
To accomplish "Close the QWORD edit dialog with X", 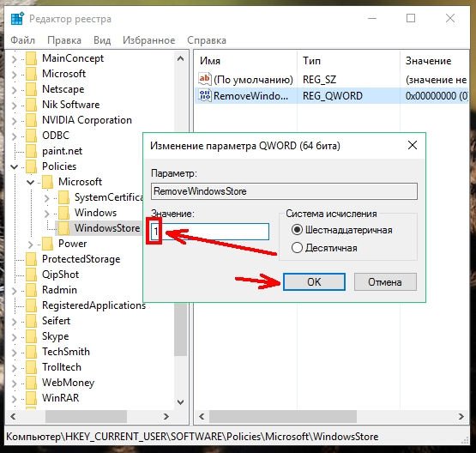I will click(413, 146).
